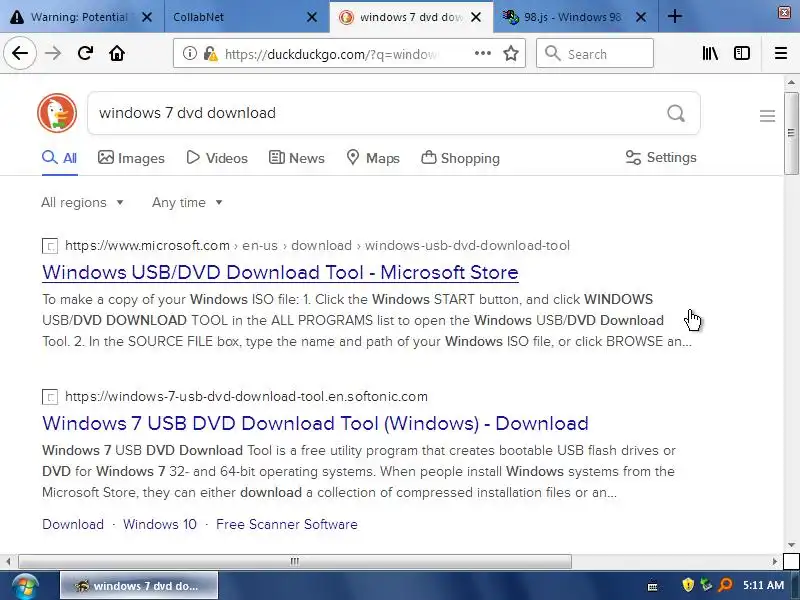Screen dimensions: 800x600
Task: Click the vertical scrollbar thumb
Action: point(791,133)
